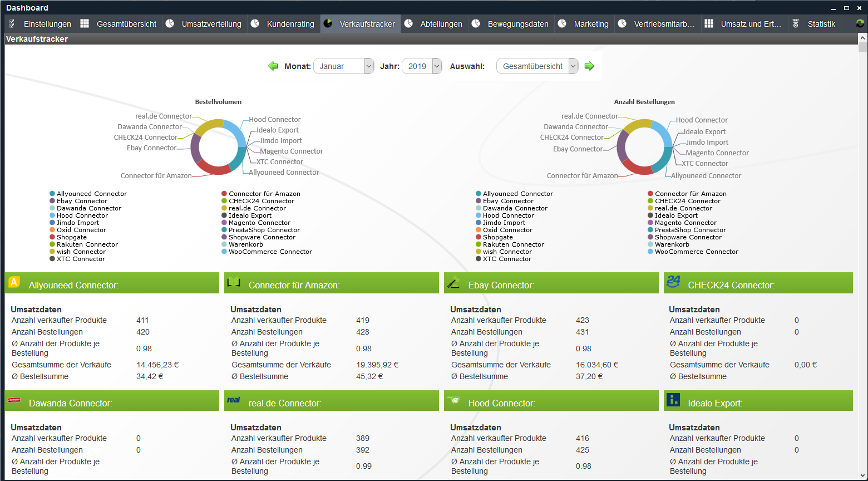Switch to the Gesamtübersicht tab

click(119, 24)
